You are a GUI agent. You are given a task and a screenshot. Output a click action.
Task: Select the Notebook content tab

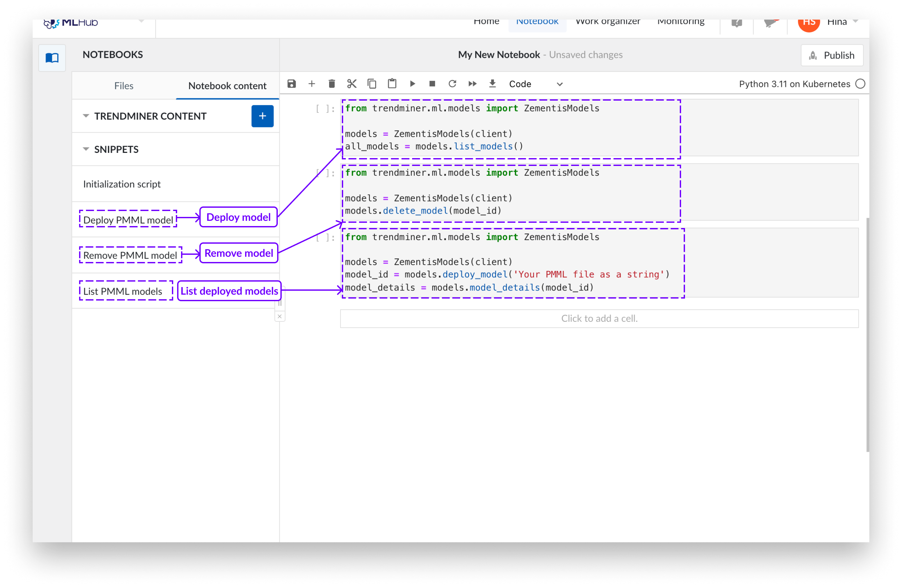click(227, 86)
